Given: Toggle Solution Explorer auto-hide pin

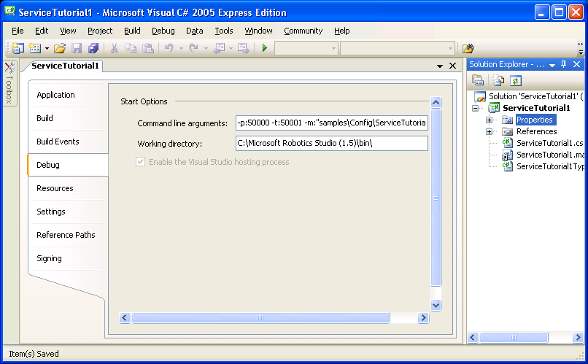Looking at the screenshot, I should pyautogui.click(x=564, y=64).
